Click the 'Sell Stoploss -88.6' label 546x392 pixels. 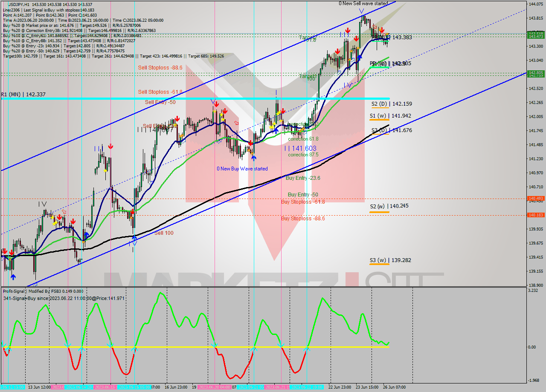pyautogui.click(x=160, y=67)
